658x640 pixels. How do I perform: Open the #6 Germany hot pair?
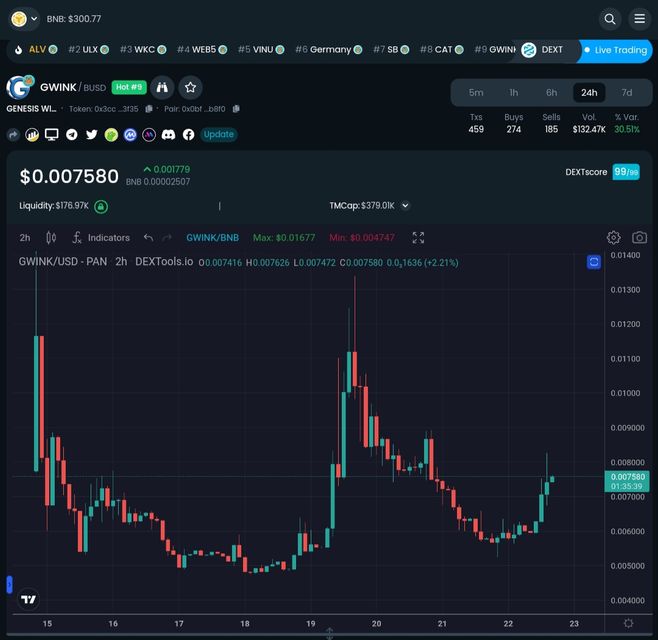click(x=329, y=50)
